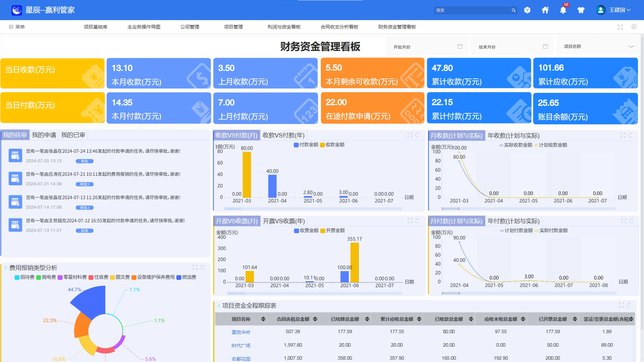Toggle 计划收款金额 legend series
644x362 pixels.
(x=551, y=145)
